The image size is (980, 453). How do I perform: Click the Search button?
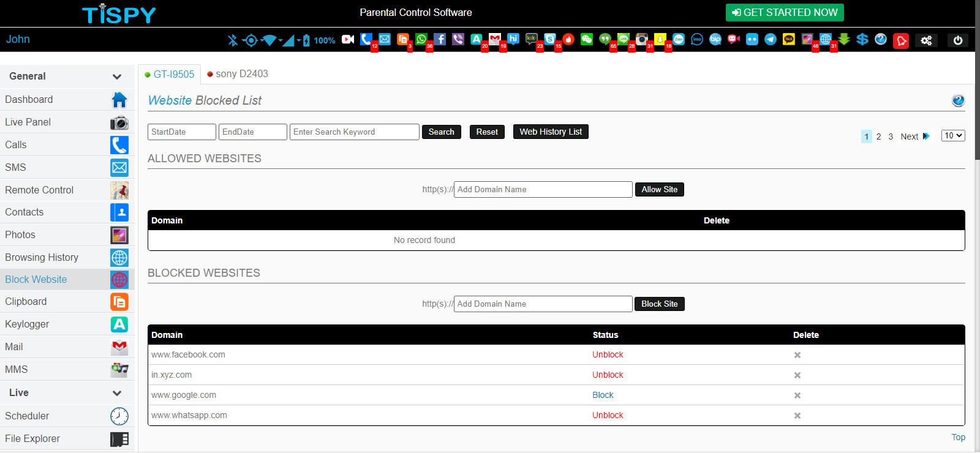(441, 132)
